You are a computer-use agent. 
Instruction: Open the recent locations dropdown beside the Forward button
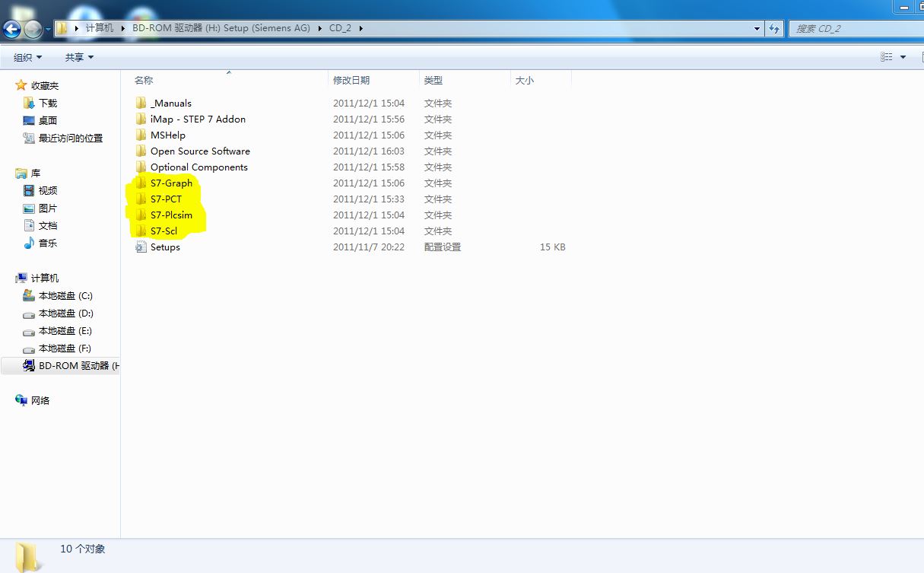(48, 30)
